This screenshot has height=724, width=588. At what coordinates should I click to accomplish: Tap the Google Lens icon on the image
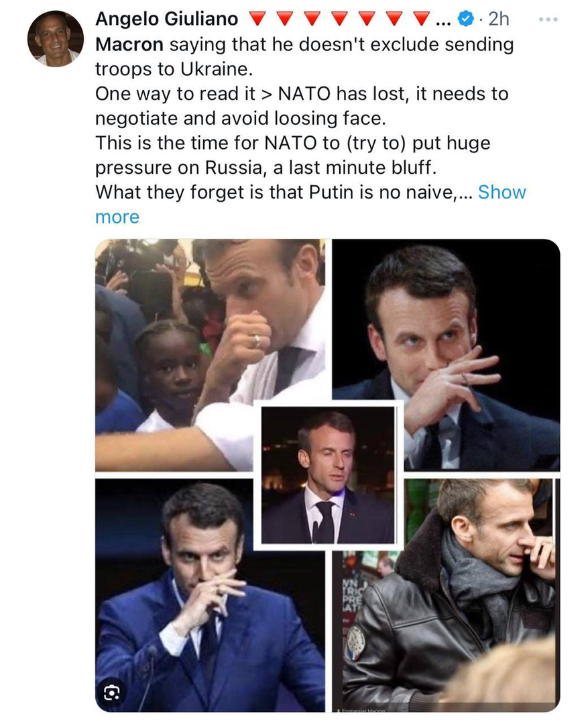click(x=111, y=692)
